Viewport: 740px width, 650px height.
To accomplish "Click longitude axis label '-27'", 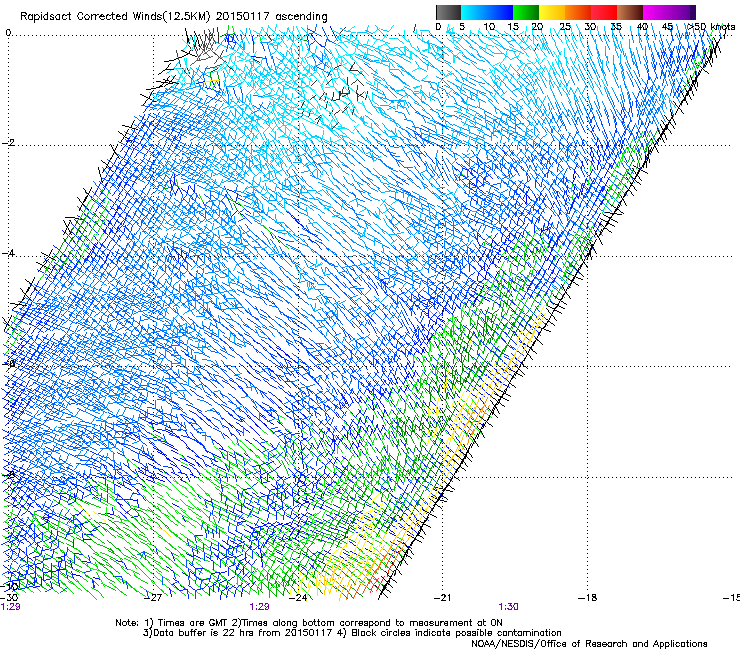I will click(x=153, y=598).
